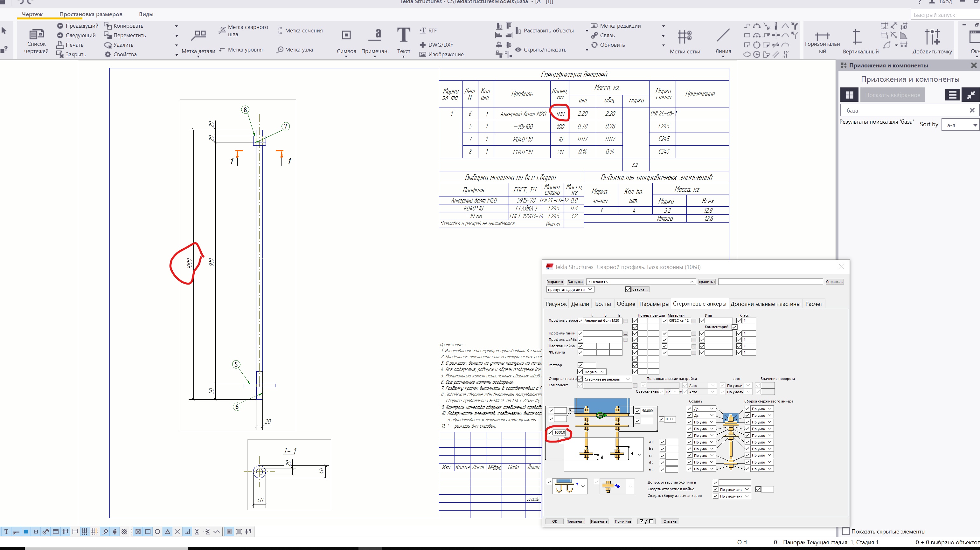The width and height of the screenshot is (980, 550).
Task: Choose the Add point (Добавить точку) tool
Action: coord(932,37)
